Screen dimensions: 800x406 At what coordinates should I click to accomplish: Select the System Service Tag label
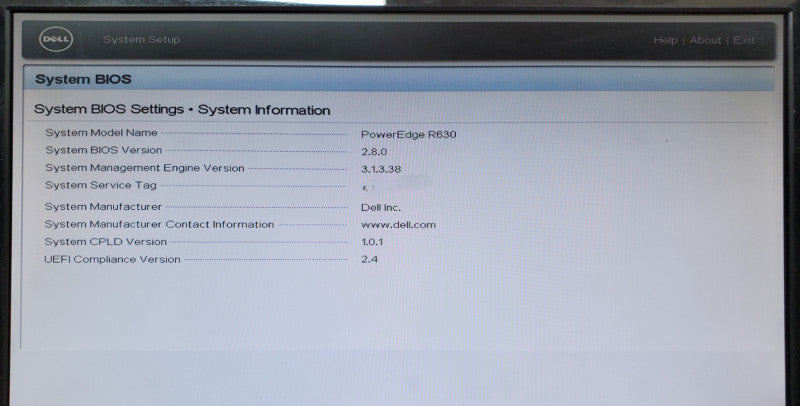coord(101,185)
